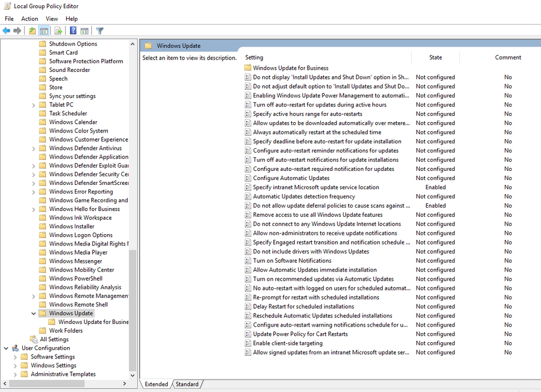Select 'Do not include drivers with Windows Updates'
The width and height of the screenshot is (541, 392).
311,251
